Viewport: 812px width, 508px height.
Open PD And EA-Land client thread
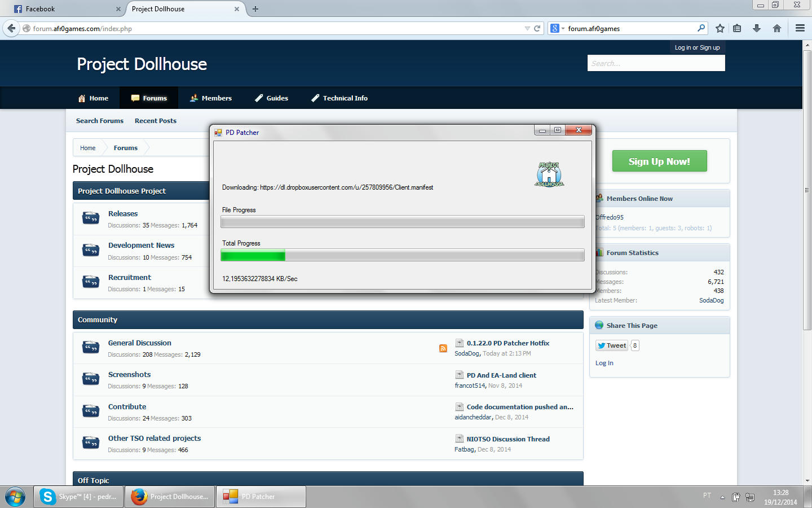coord(501,375)
